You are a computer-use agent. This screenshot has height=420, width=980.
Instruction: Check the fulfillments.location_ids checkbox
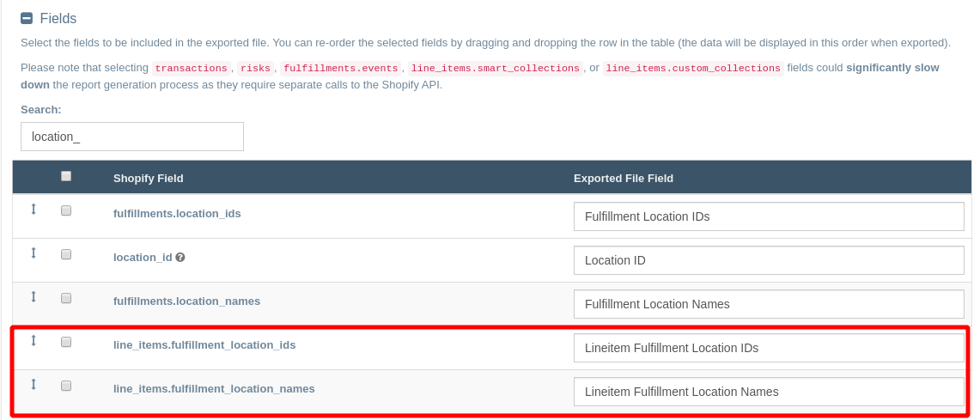(66, 210)
